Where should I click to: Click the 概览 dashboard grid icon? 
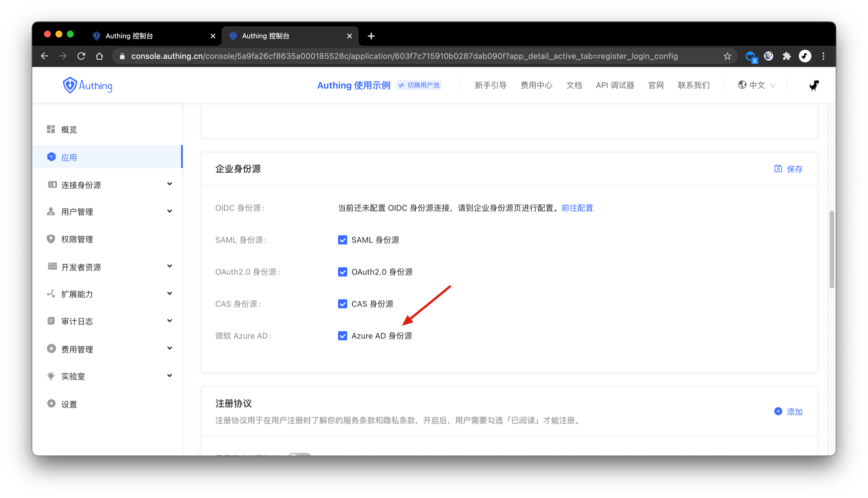51,129
